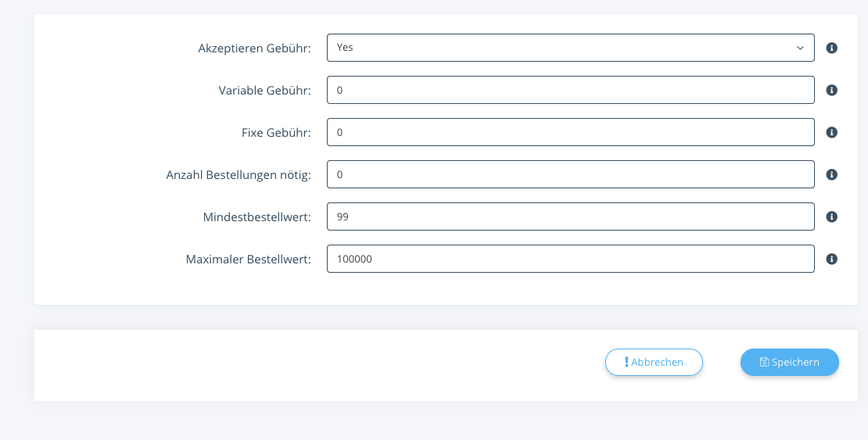Click info icon for Anzahl Bestellungen nötig
Screen dimensions: 868x440
click(x=831, y=174)
